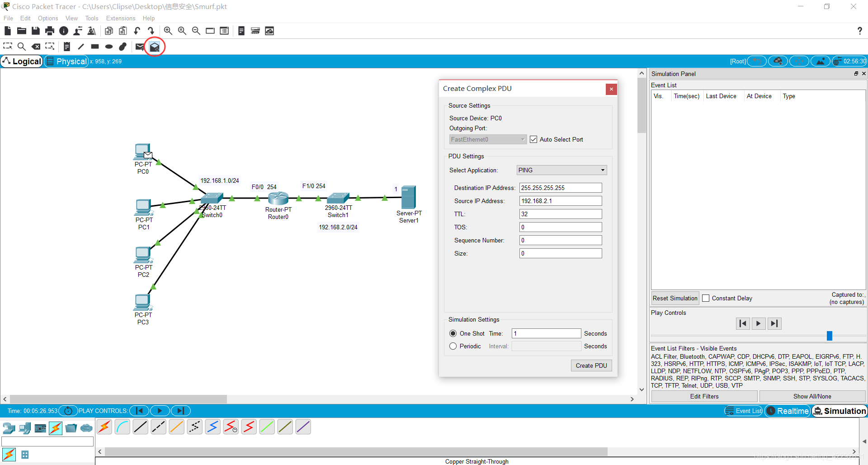Click the Zoom In magnifier icon
The image size is (868, 465).
pyautogui.click(x=168, y=31)
